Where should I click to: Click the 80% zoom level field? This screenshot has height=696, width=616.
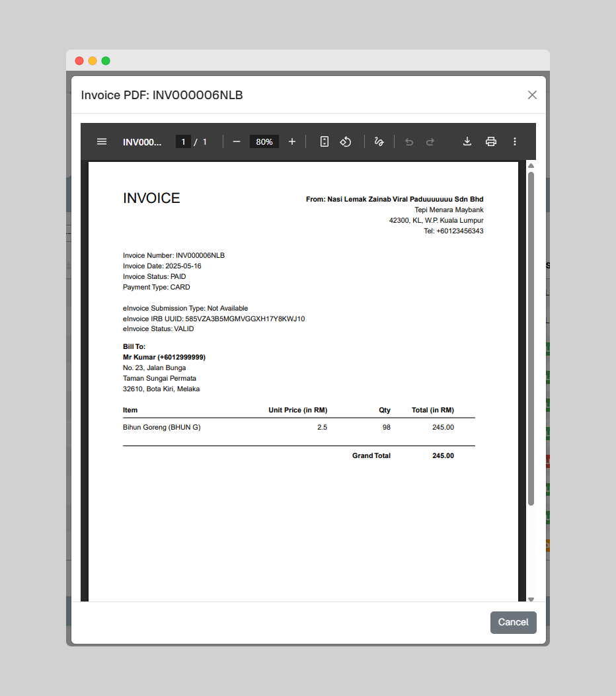pyautogui.click(x=264, y=141)
